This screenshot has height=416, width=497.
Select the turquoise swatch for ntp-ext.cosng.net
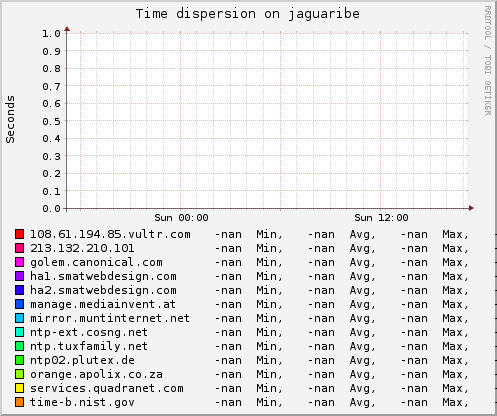pos(19,332)
